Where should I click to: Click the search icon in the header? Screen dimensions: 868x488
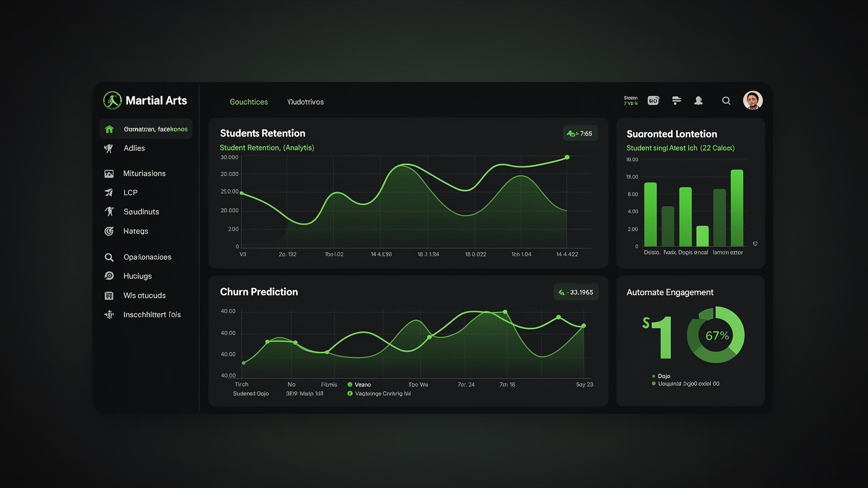coord(726,101)
